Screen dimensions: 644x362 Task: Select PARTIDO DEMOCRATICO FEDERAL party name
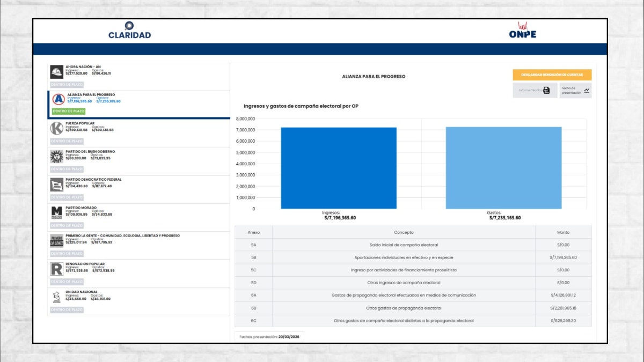(93, 179)
